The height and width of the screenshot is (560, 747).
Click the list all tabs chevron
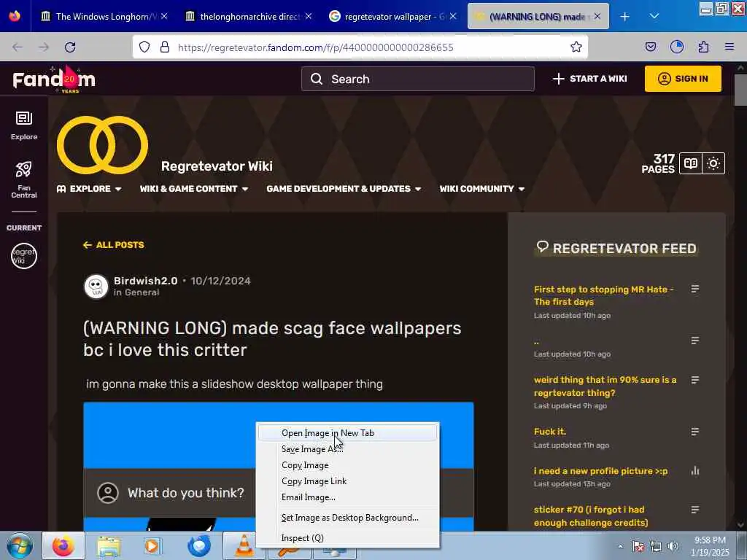[654, 16]
